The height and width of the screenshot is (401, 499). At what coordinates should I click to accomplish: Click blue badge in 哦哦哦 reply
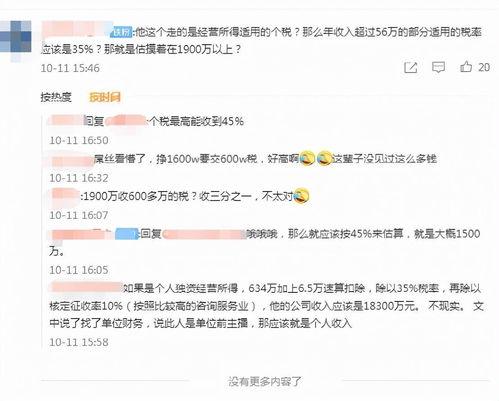[x=127, y=234]
